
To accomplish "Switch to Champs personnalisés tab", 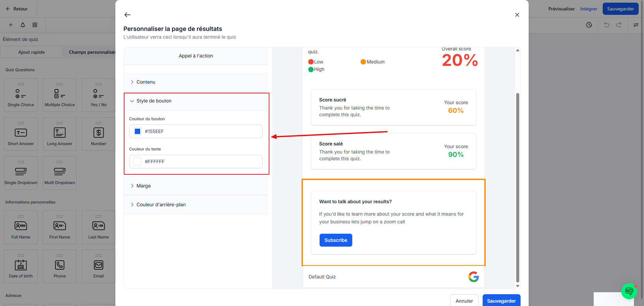I will tap(92, 52).
